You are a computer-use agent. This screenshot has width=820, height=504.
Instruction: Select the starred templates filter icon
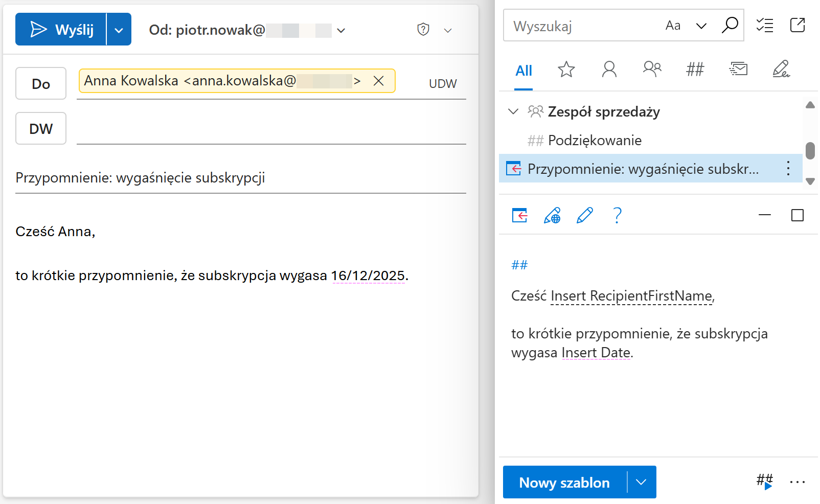point(566,70)
